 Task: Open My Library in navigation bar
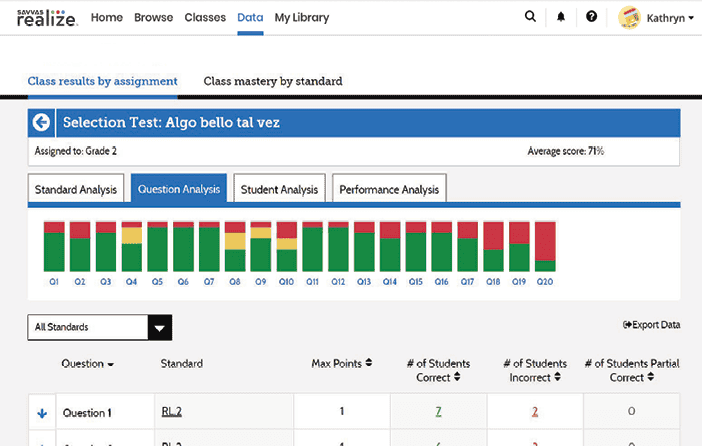[x=301, y=17]
